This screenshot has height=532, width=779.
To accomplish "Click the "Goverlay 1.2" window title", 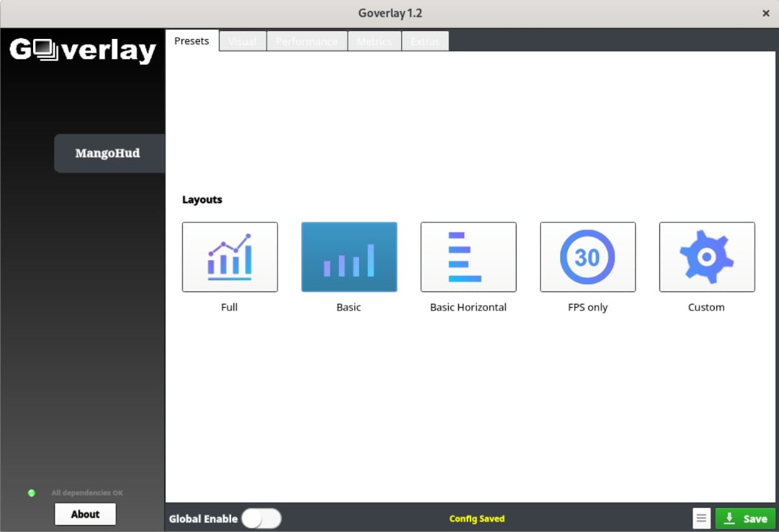I will (390, 13).
